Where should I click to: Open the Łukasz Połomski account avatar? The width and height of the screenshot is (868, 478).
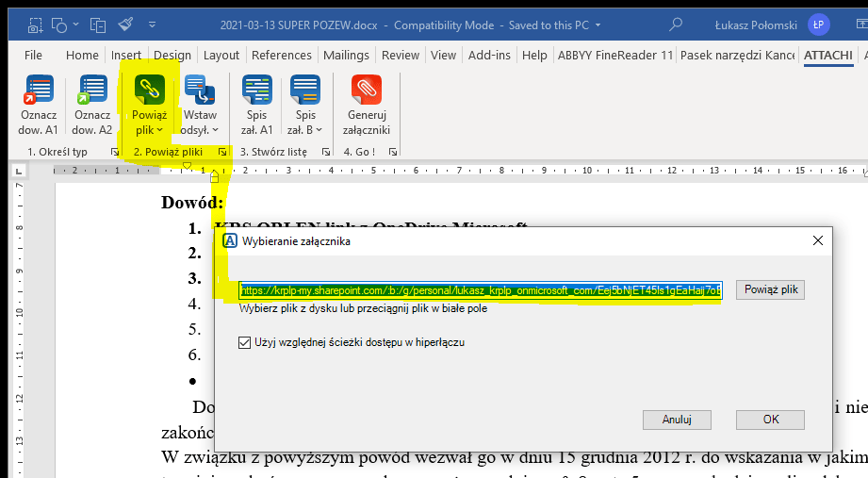coord(820,25)
